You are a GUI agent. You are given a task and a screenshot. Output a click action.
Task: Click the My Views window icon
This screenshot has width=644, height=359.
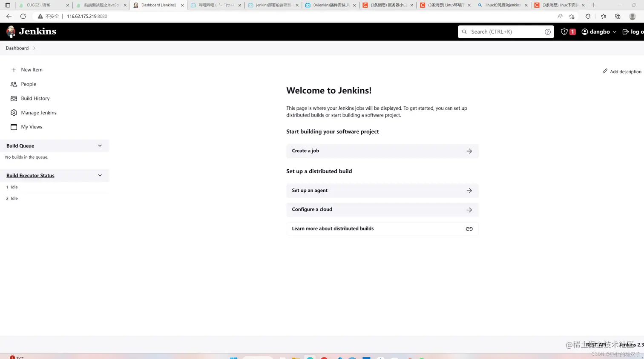[x=14, y=127]
